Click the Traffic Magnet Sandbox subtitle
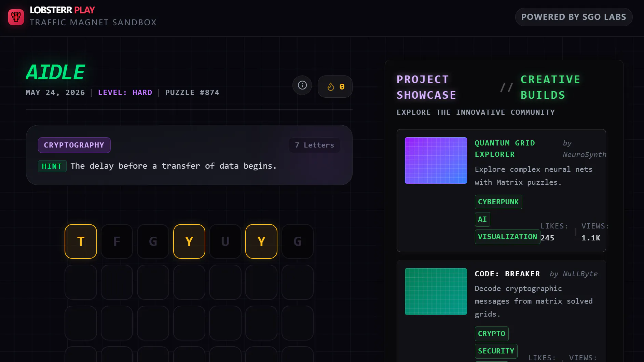Viewport: 644px width, 362px height. pos(93,23)
